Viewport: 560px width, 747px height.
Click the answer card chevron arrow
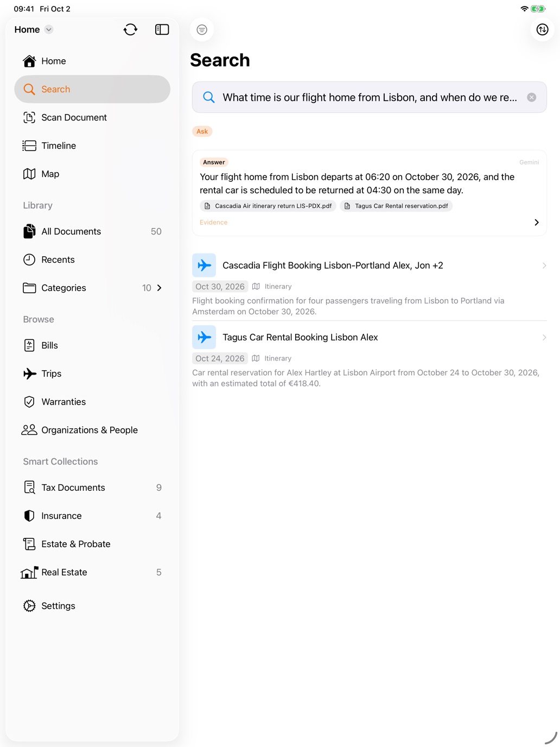tap(536, 222)
